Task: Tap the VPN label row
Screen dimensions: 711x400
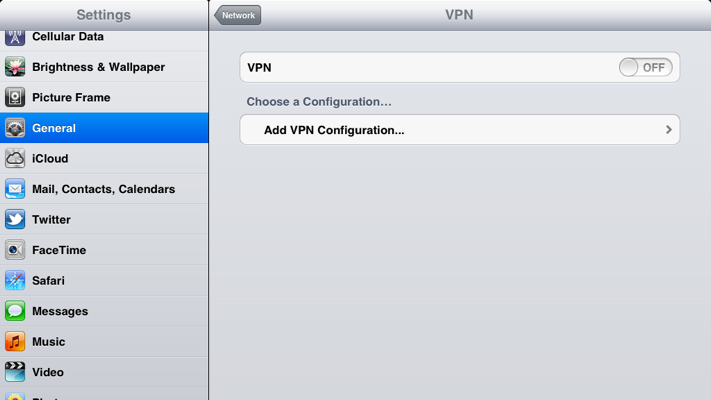Action: (460, 68)
